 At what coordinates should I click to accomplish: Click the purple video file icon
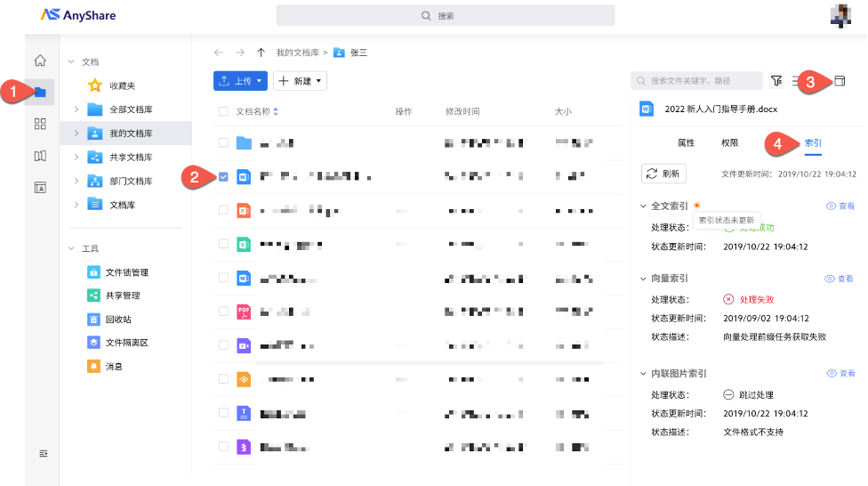pos(244,345)
